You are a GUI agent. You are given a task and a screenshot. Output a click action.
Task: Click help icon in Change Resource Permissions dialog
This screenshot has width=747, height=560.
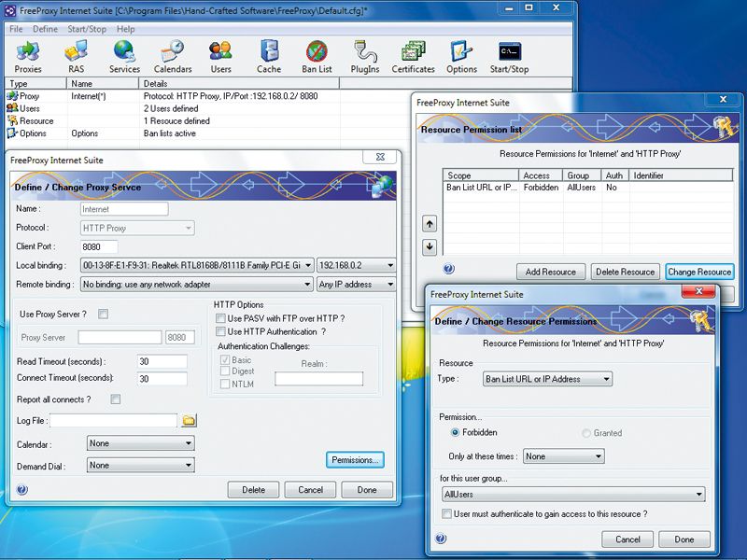pos(441,539)
